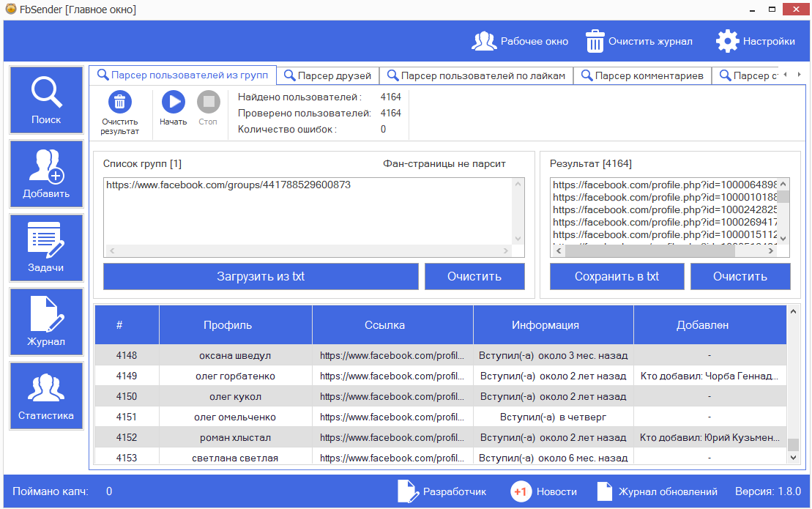
Task: Click Кто добавил: Юрий Кузьмен cell
Action: point(710,437)
